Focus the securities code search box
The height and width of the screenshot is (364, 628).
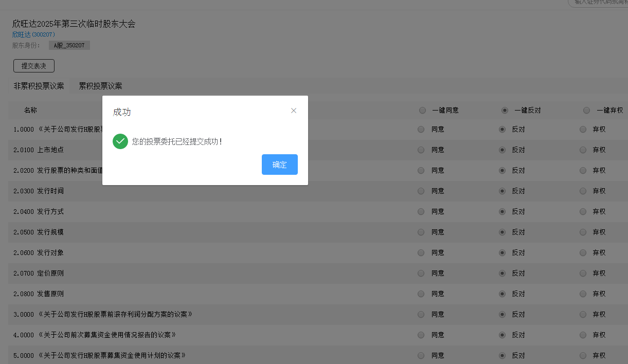pyautogui.click(x=598, y=3)
